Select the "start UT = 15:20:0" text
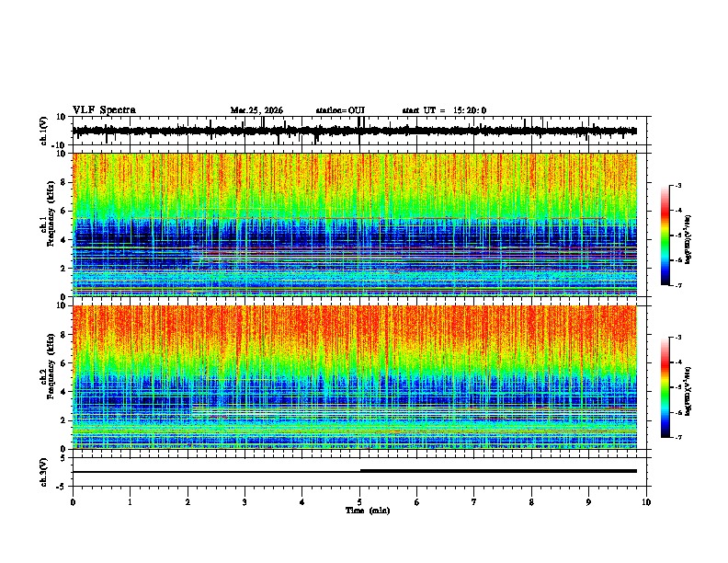728x563 pixels. coord(444,110)
